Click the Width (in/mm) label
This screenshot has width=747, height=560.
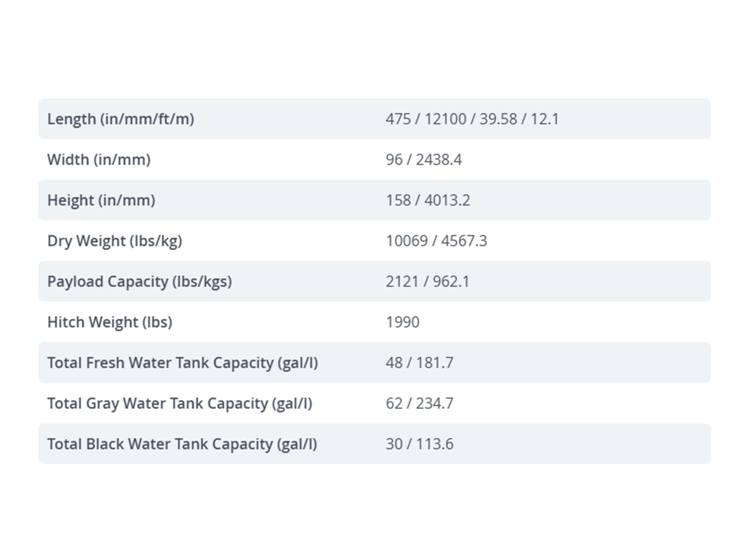click(99, 159)
